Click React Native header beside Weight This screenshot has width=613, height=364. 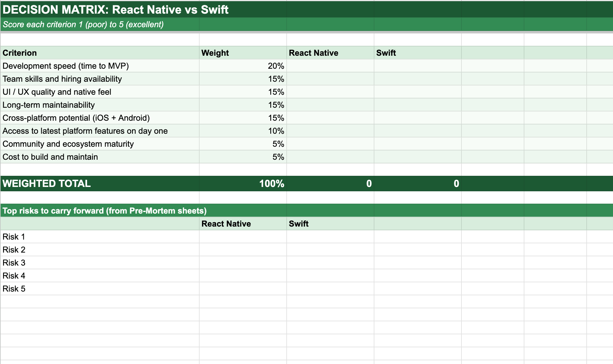(x=330, y=53)
